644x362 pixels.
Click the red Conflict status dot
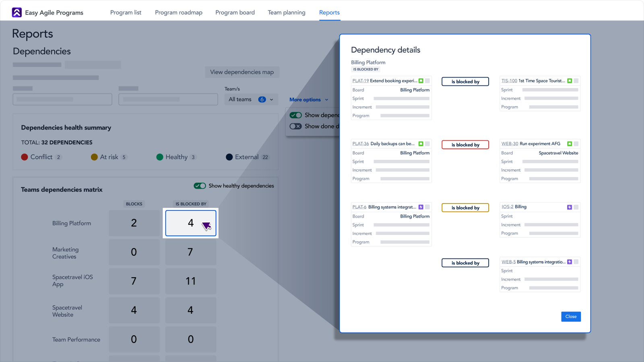(x=25, y=157)
